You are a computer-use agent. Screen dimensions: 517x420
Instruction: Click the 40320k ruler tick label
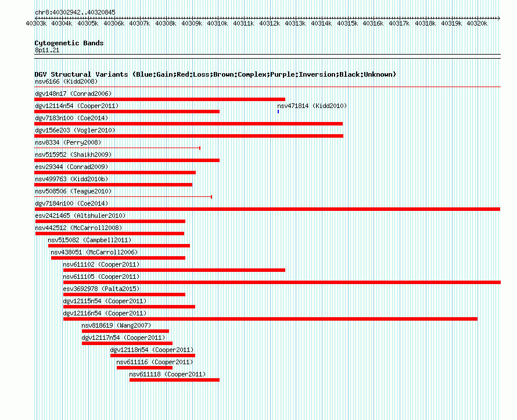click(477, 23)
